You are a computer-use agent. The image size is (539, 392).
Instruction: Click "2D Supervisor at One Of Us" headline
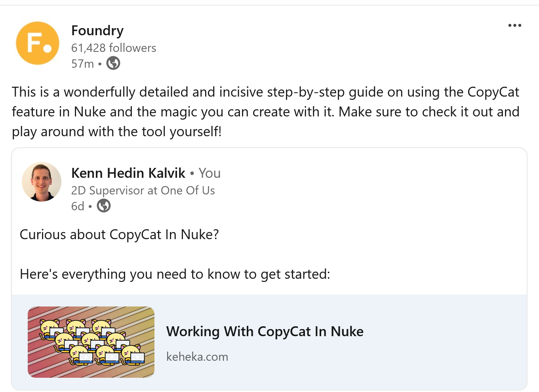[x=143, y=190]
